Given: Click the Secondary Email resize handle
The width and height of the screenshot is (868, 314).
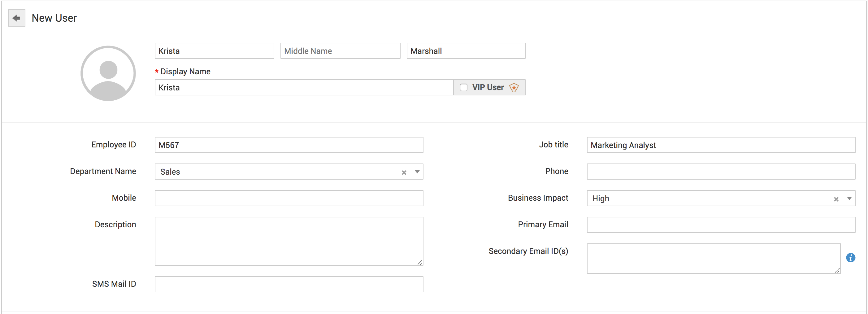Looking at the screenshot, I should 837,271.
